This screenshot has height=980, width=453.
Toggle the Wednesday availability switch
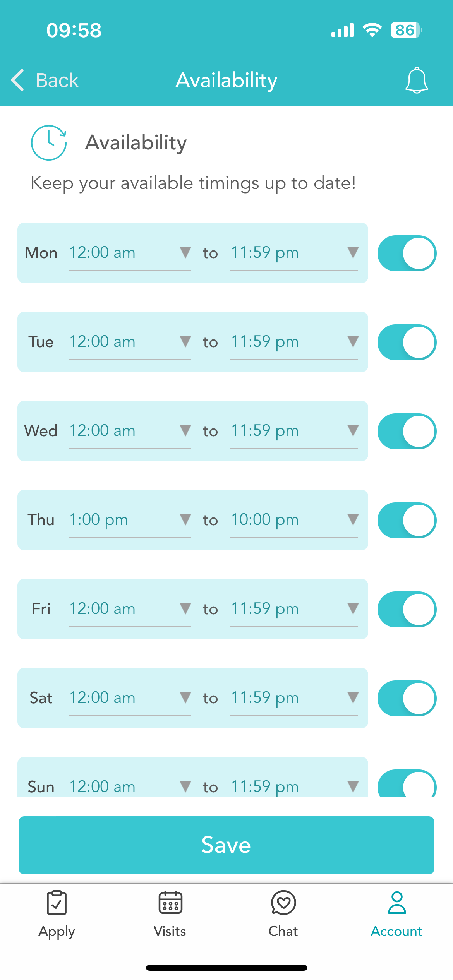click(407, 431)
